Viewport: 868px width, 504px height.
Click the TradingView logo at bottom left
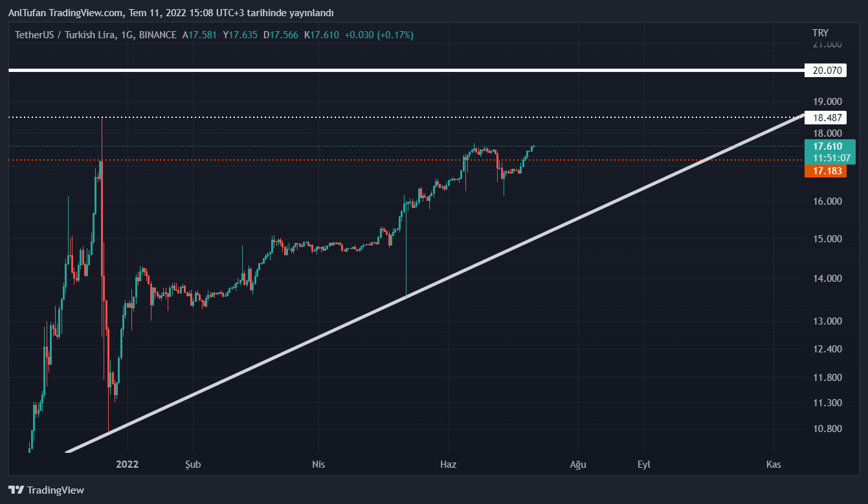[x=46, y=490]
